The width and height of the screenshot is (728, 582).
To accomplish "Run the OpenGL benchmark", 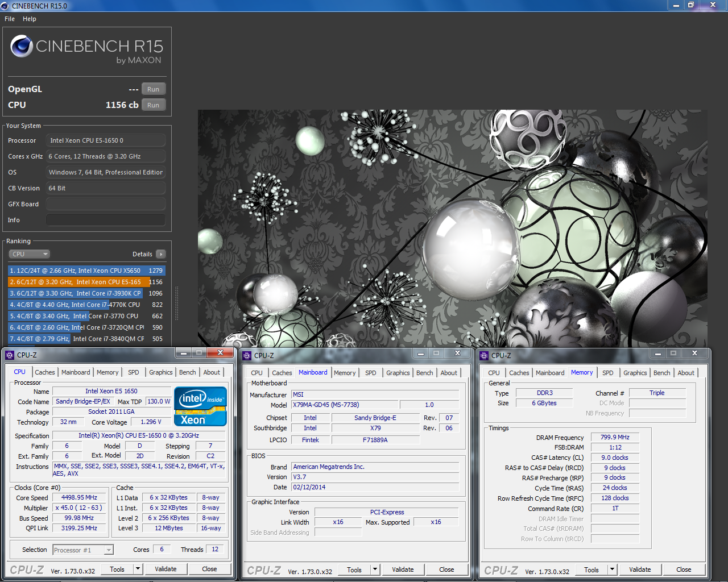I will pyautogui.click(x=154, y=89).
